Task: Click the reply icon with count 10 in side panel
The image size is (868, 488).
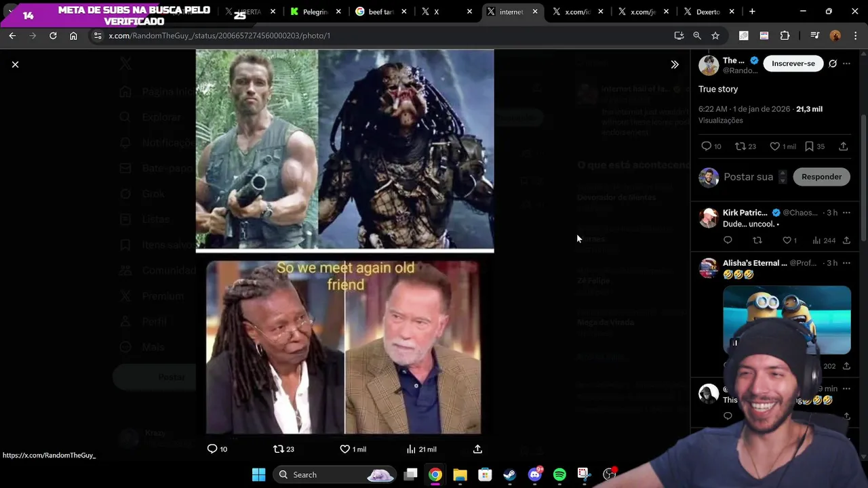Action: coord(706,146)
